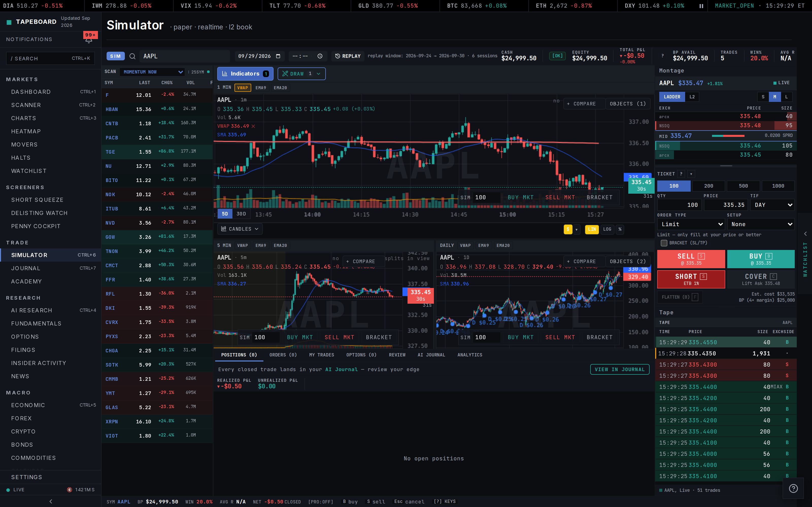Click the clock time picker icon
812x507 pixels.
320,56
